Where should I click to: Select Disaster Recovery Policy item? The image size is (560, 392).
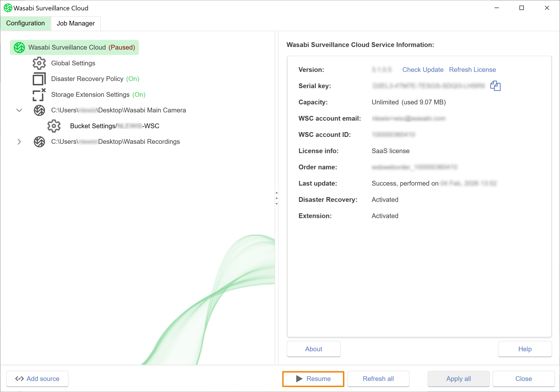coord(95,79)
